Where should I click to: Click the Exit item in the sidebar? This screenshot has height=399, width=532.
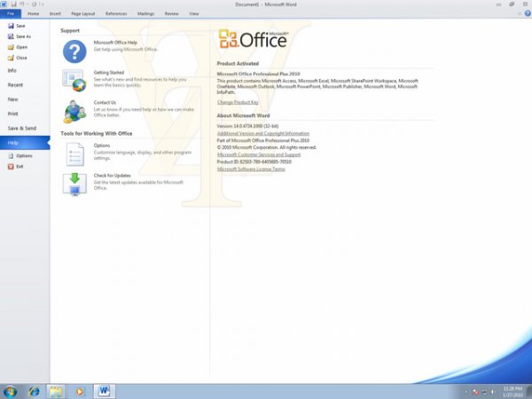click(20, 167)
